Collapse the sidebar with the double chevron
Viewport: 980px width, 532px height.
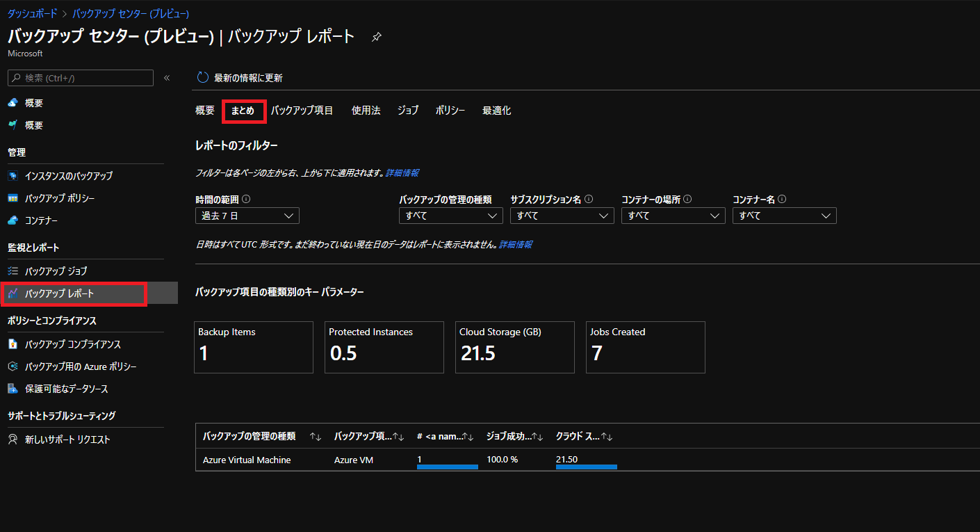167,78
